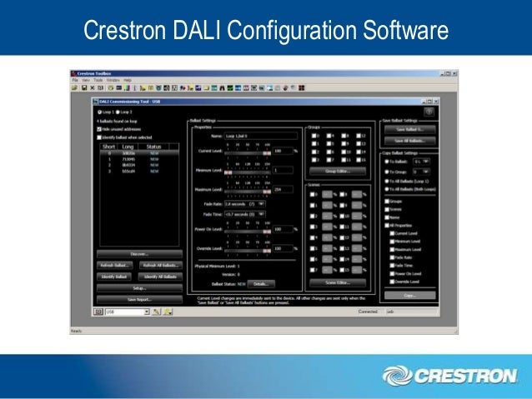Click the Current Level slider thumb
532x399 pixels.
267,153
